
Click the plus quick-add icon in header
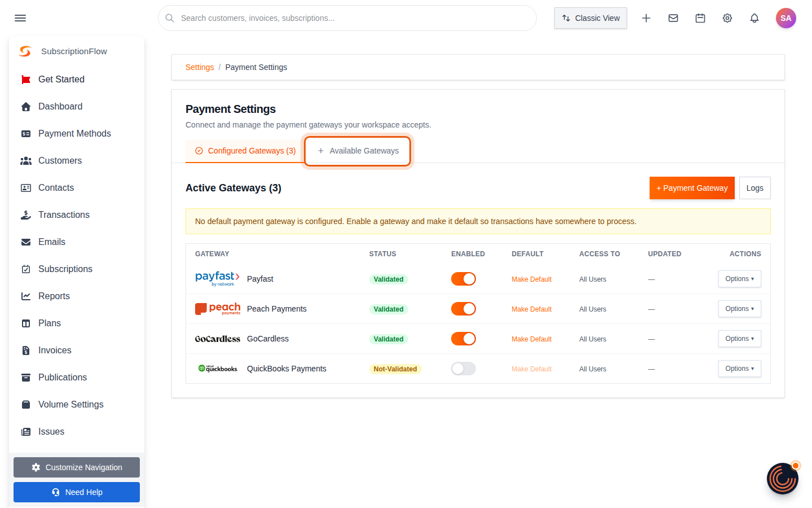[646, 18]
